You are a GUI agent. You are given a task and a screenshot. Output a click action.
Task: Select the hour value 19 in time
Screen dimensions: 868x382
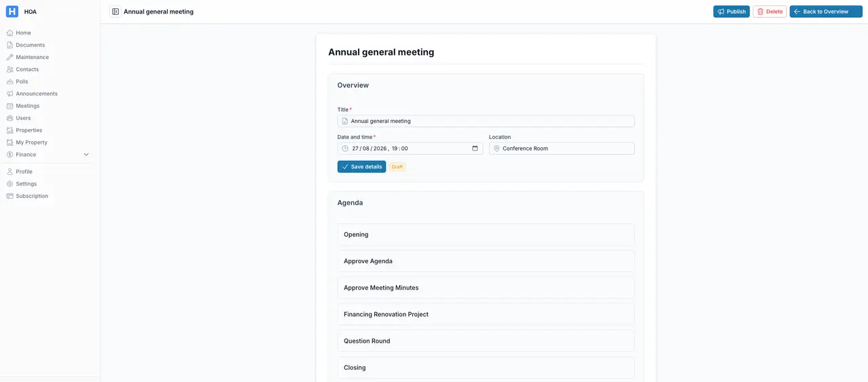395,149
